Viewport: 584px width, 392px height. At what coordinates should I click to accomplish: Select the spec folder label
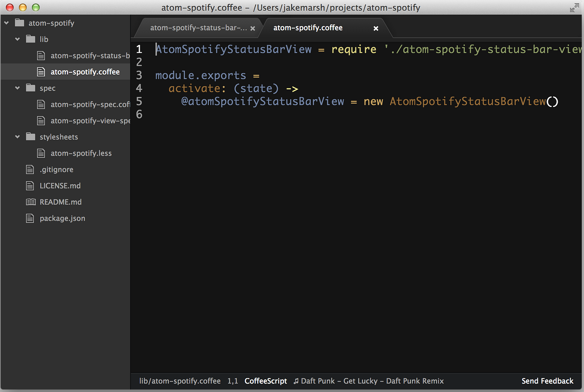[x=47, y=88]
